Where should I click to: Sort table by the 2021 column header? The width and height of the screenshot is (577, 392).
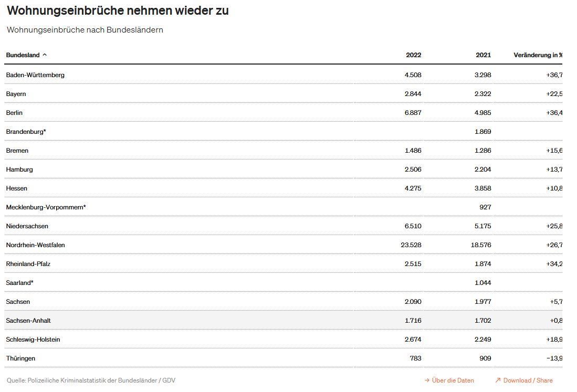point(483,55)
